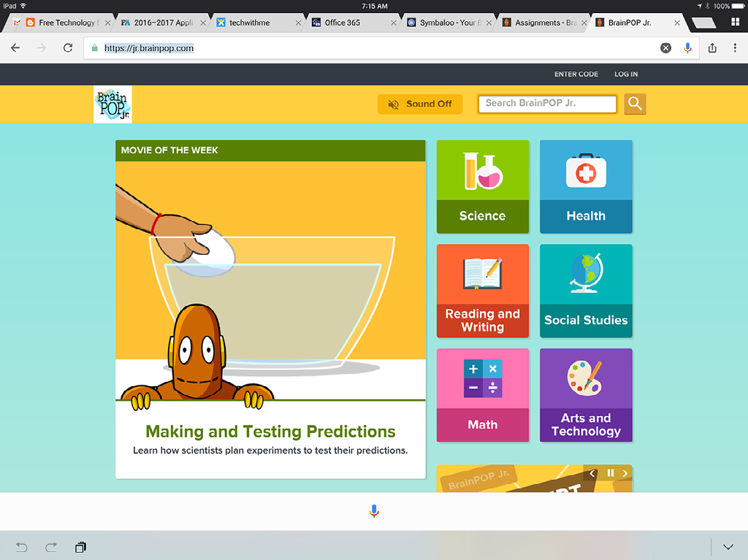Open the Science subject tile
The width and height of the screenshot is (748, 560).
(482, 186)
